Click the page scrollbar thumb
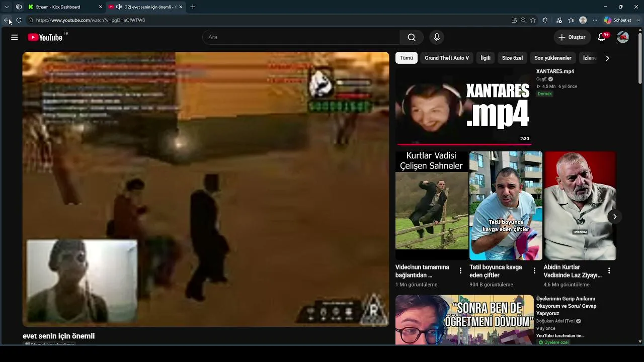Viewport: 644px width, 362px height. pos(640,58)
